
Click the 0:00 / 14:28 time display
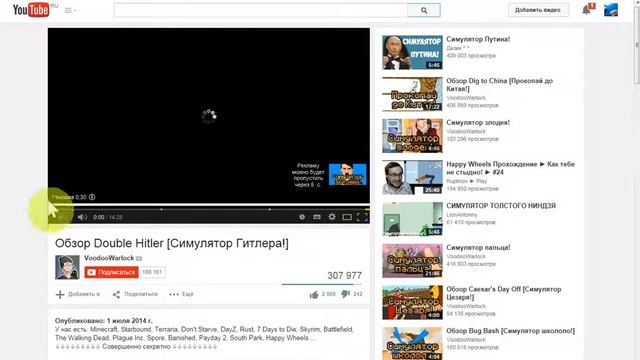pos(108,217)
